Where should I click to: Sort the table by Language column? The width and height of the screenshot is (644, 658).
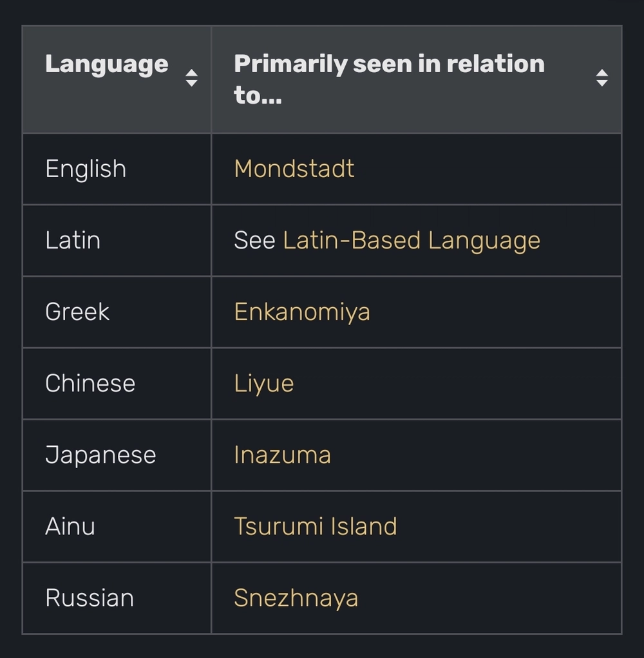(x=106, y=64)
